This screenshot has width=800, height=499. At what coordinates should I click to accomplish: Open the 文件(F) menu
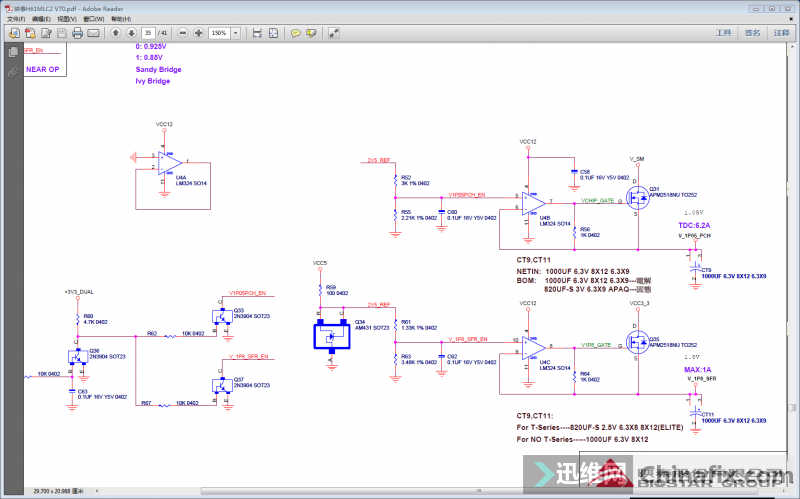15,19
